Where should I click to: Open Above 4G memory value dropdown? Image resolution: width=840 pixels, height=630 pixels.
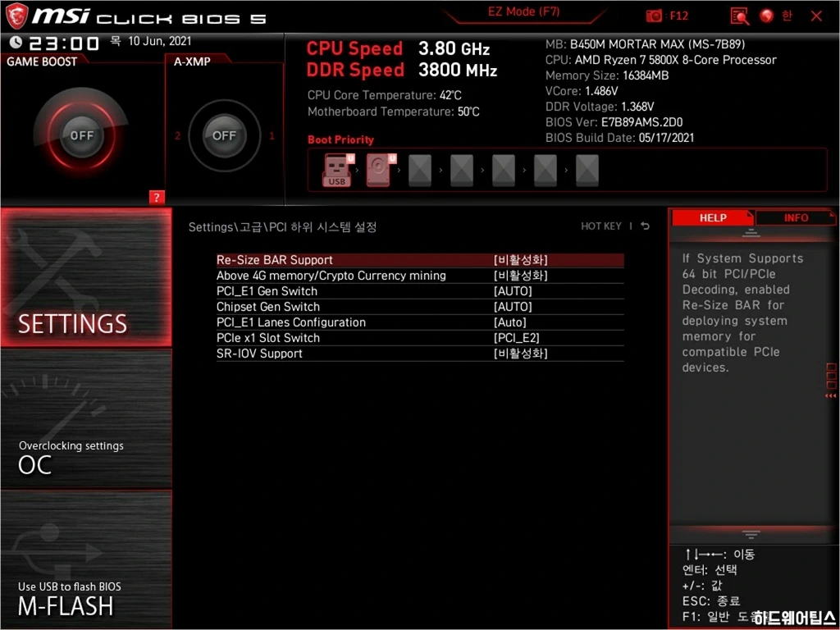coord(521,276)
